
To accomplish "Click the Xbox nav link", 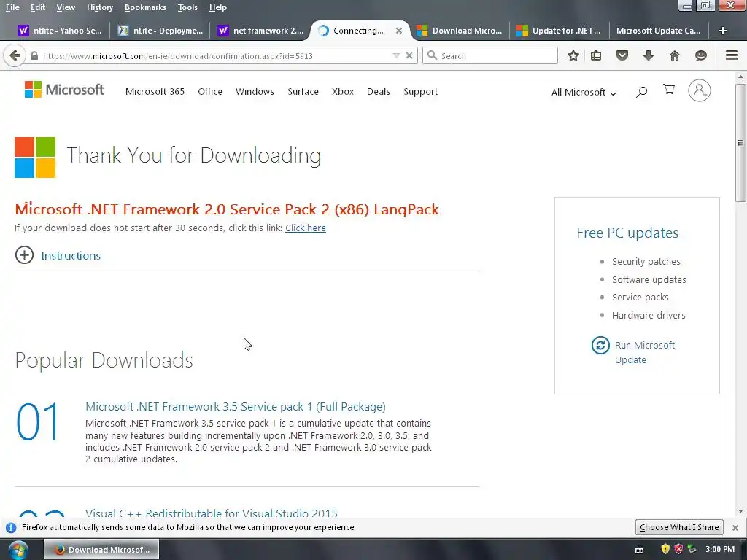I will [x=343, y=91].
